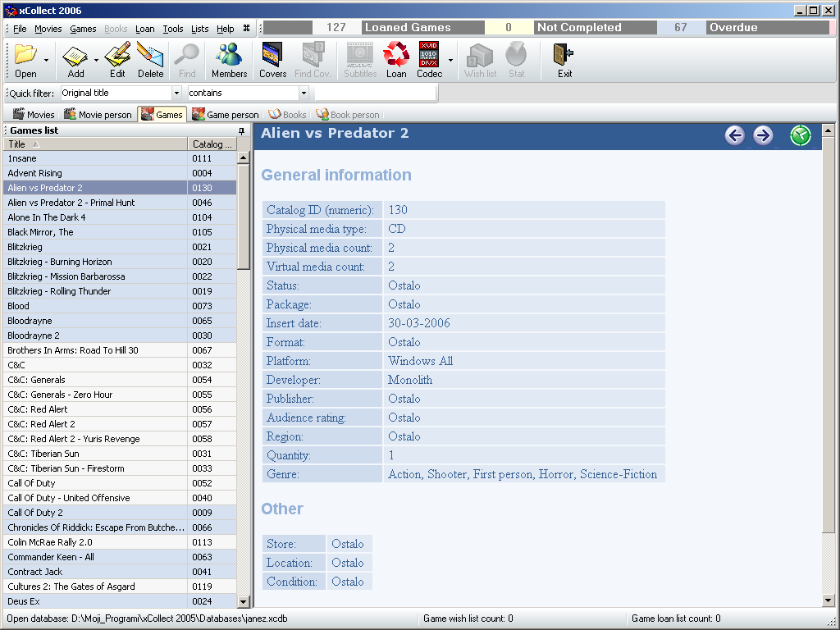Click the Exit door icon
This screenshot has height=630, width=840.
coord(564,59)
